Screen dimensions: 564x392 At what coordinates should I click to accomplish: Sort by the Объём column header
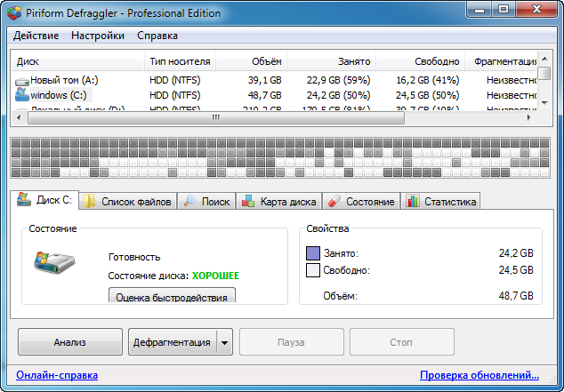click(x=251, y=61)
